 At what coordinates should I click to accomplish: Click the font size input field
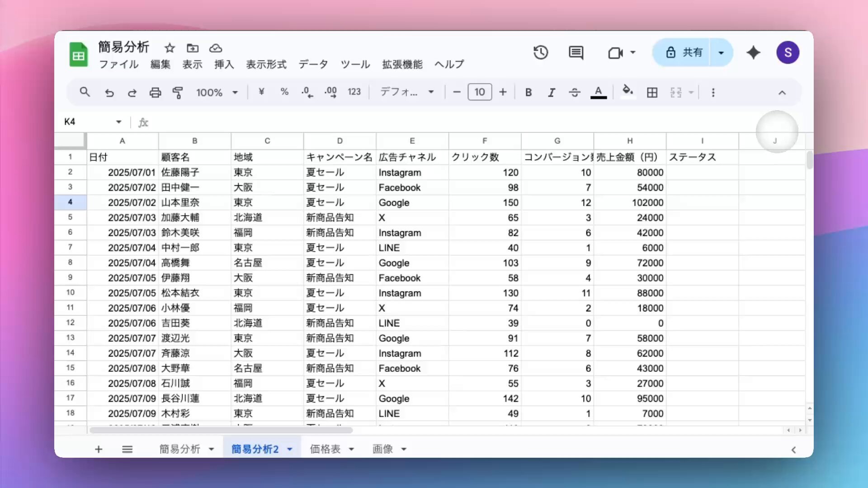click(479, 92)
